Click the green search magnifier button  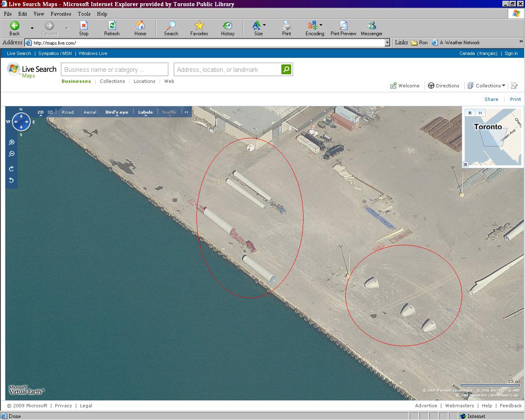[286, 69]
